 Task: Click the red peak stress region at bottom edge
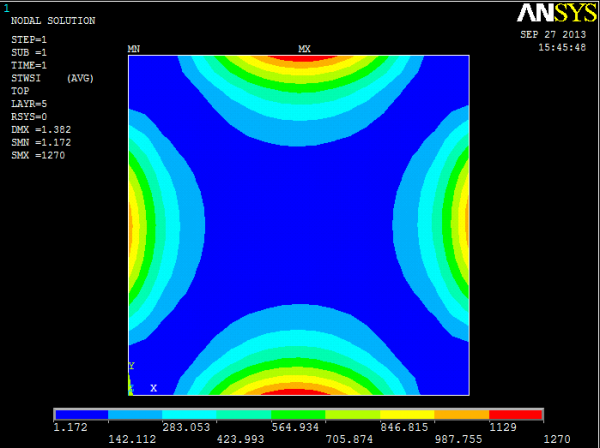point(297,392)
